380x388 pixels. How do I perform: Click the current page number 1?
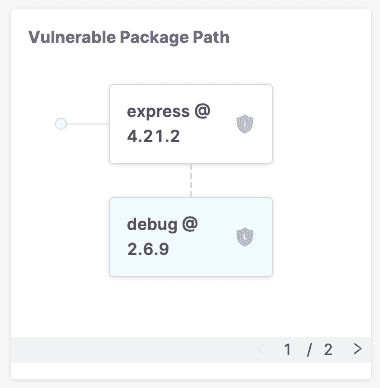[x=287, y=350]
